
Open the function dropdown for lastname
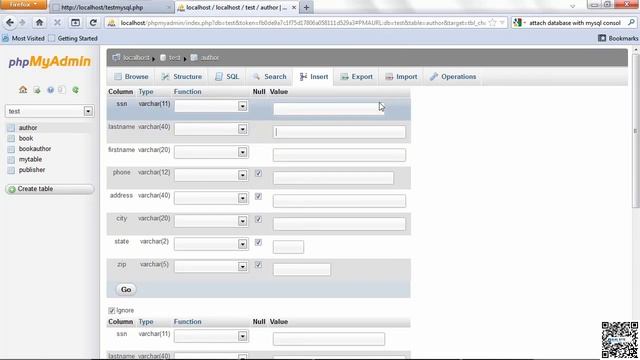211,129
